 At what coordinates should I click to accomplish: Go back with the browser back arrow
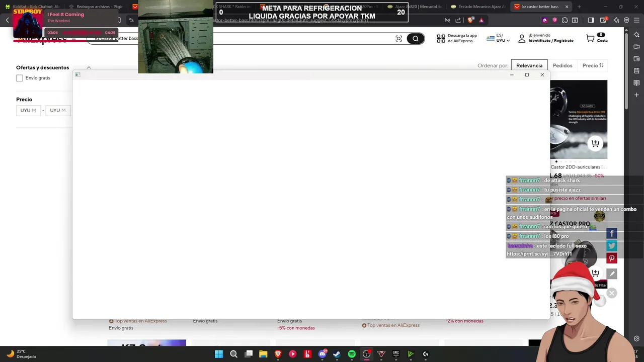(x=7, y=20)
